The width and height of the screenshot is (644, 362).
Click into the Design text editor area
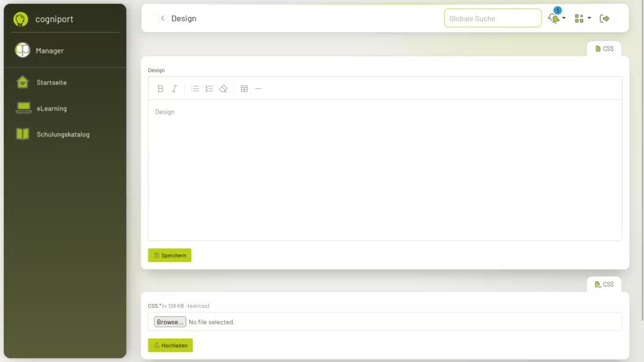385,170
